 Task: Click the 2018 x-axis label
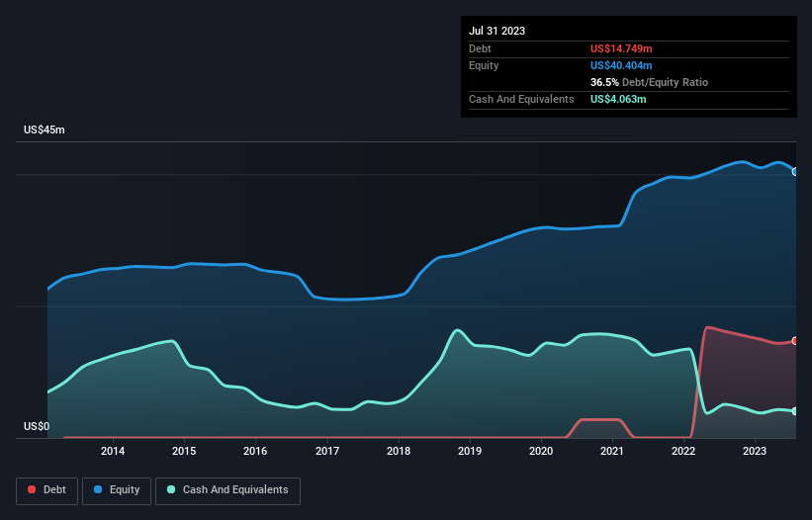(x=399, y=451)
